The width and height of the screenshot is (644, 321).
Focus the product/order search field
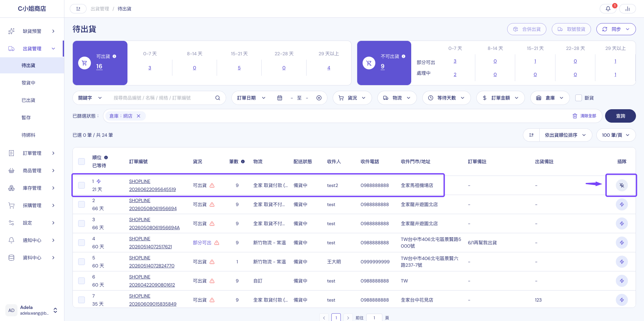tap(162, 98)
